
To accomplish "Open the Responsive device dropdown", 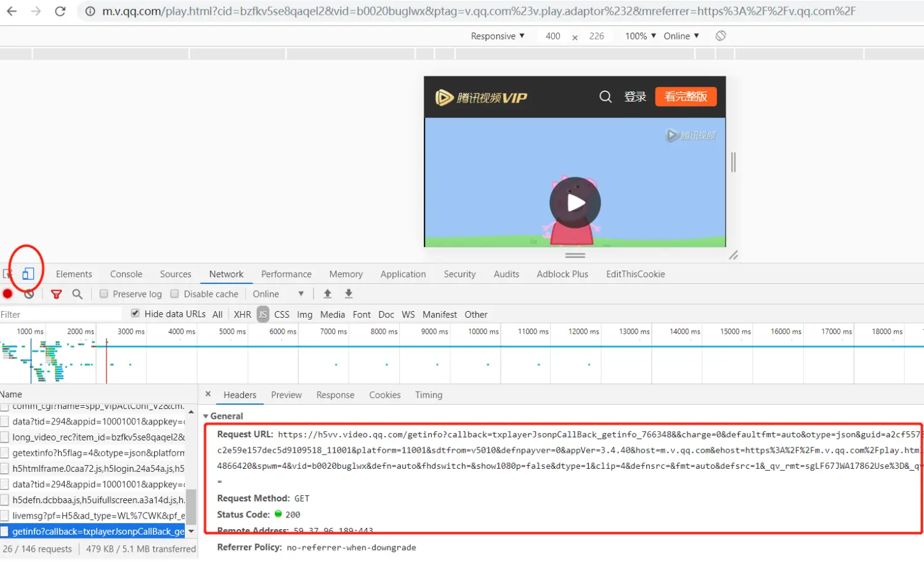I will tap(497, 36).
